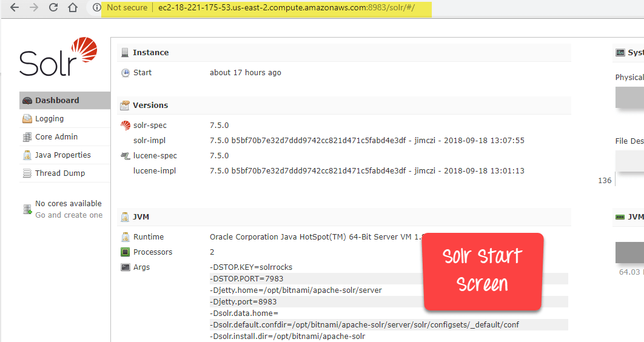644x342 pixels.
Task: Click 'Go and create one' link
Action: pyautogui.click(x=69, y=215)
